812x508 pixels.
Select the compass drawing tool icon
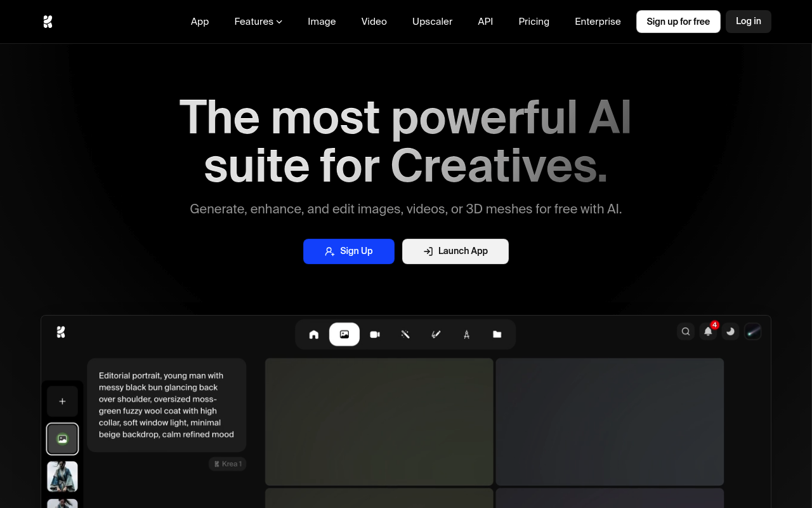466,335
